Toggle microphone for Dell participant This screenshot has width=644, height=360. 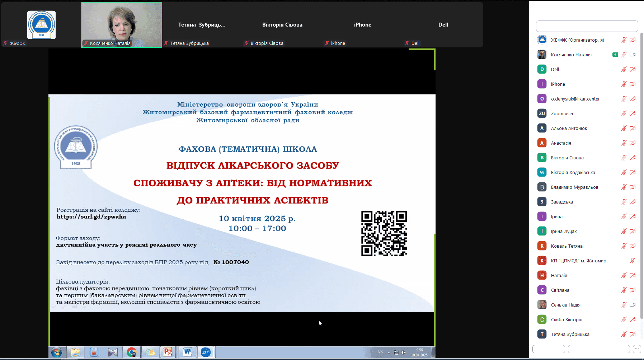pyautogui.click(x=624, y=69)
